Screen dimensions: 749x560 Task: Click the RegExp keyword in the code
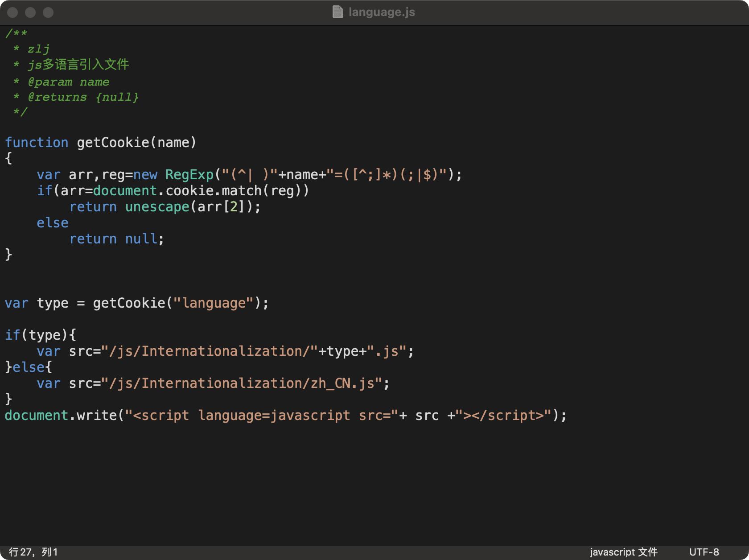[189, 175]
